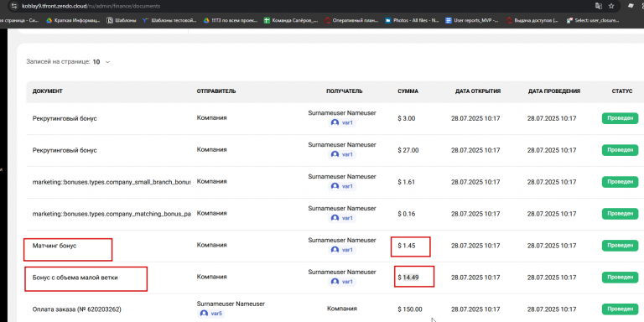
Task: Click the $ 14.49 amount
Action: [408, 278]
